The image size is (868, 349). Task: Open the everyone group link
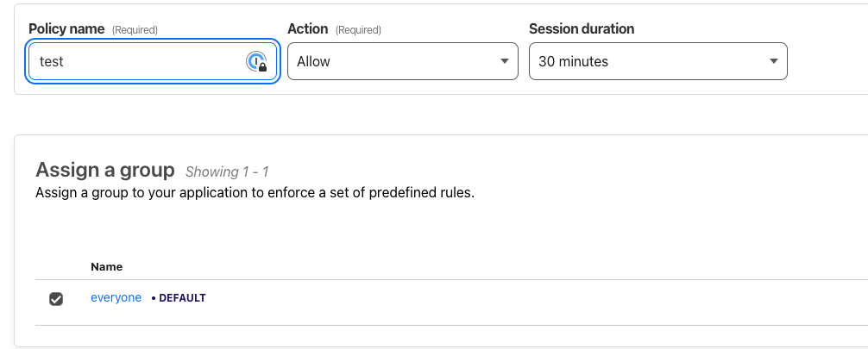116,298
